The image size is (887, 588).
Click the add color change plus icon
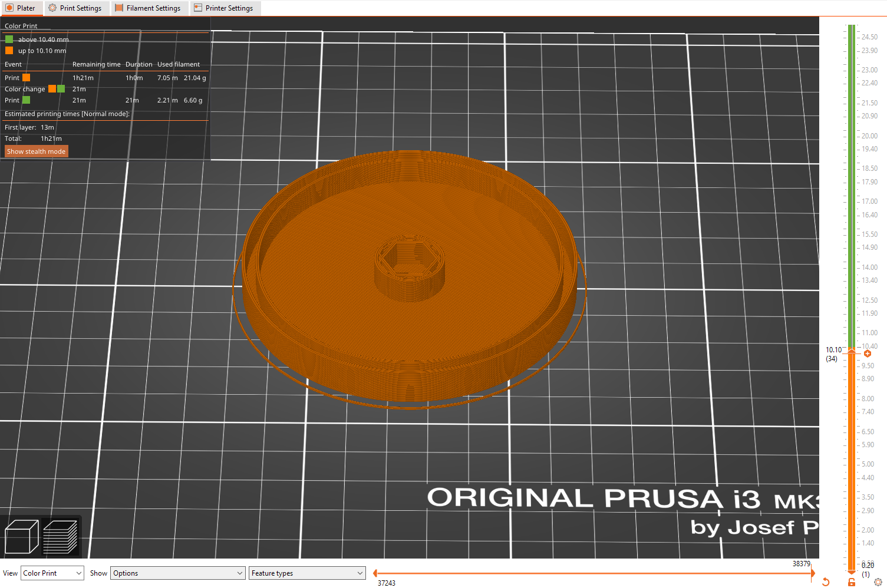[x=868, y=354]
